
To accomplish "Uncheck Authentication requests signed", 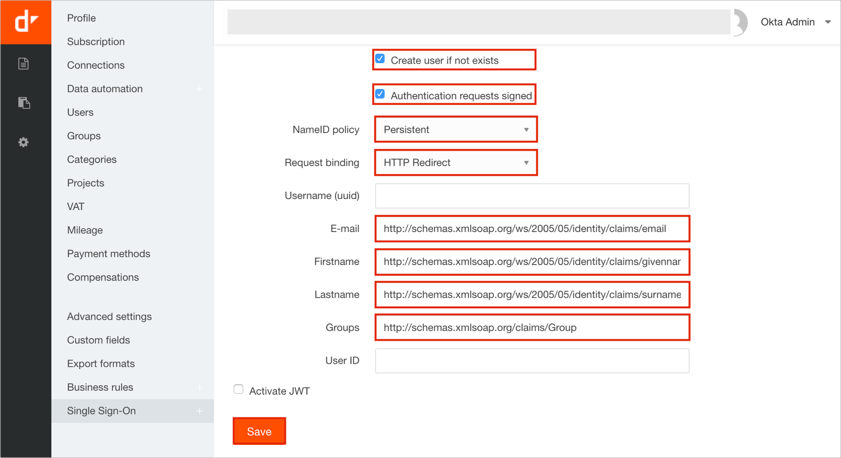I will (380, 94).
